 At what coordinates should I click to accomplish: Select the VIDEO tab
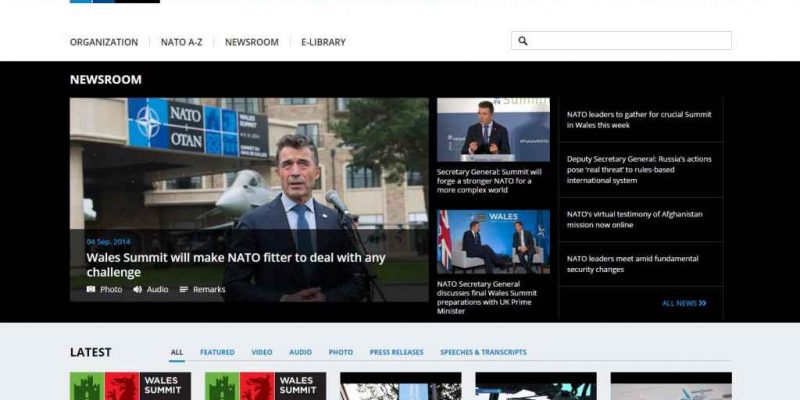point(262,352)
